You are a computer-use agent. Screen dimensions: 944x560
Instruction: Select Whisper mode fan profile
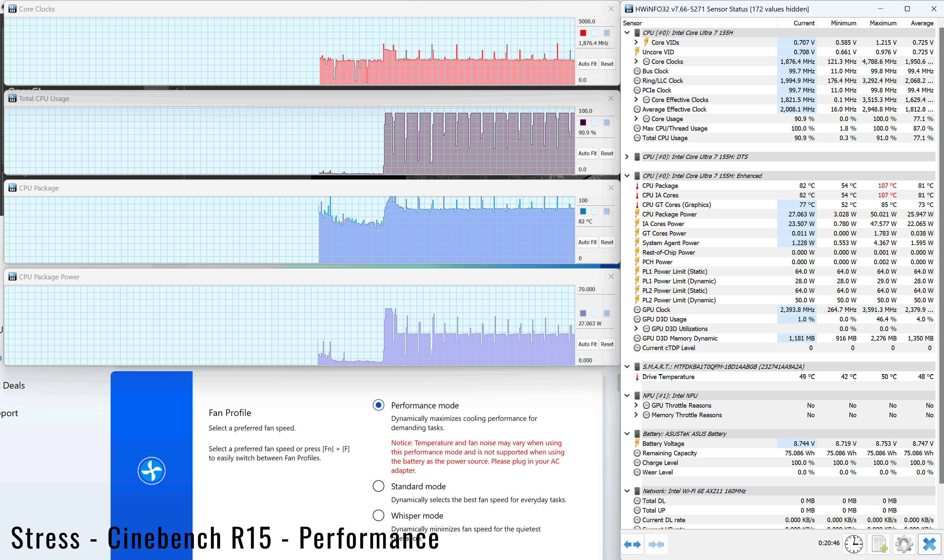[378, 515]
